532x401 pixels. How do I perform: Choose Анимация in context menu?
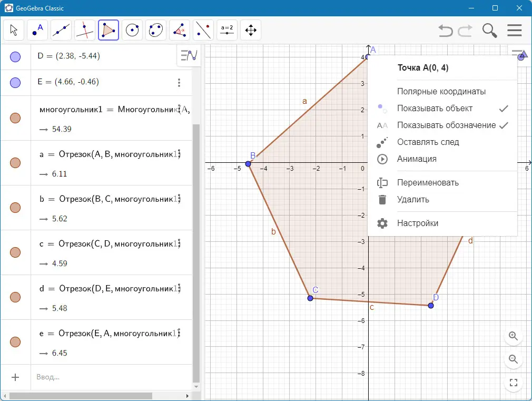pos(442,159)
